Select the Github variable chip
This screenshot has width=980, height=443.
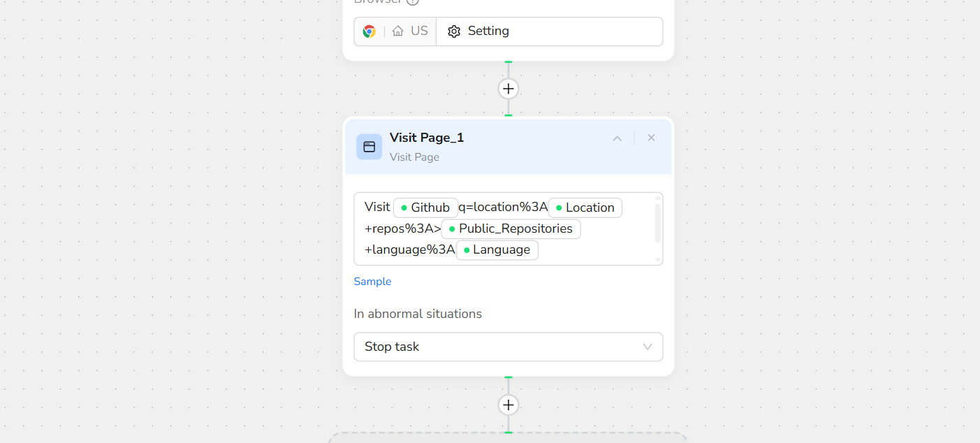coord(425,208)
